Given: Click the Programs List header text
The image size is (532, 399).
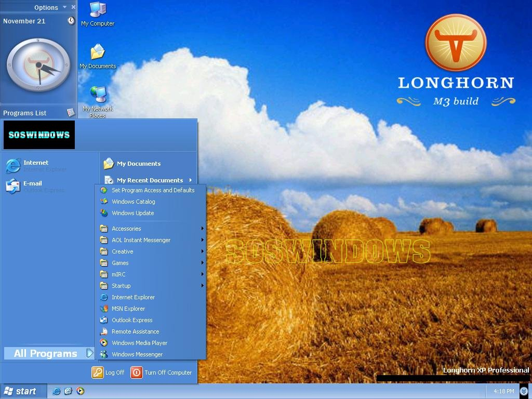Looking at the screenshot, I should [25, 113].
